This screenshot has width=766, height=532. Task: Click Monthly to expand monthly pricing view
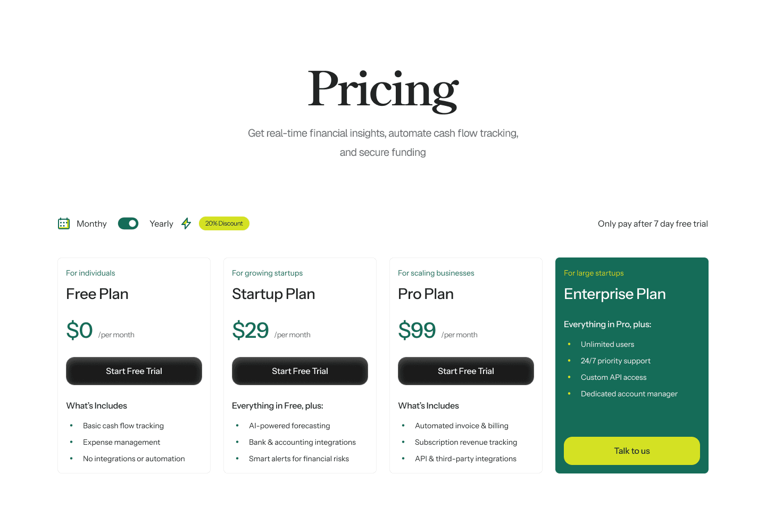pos(91,223)
